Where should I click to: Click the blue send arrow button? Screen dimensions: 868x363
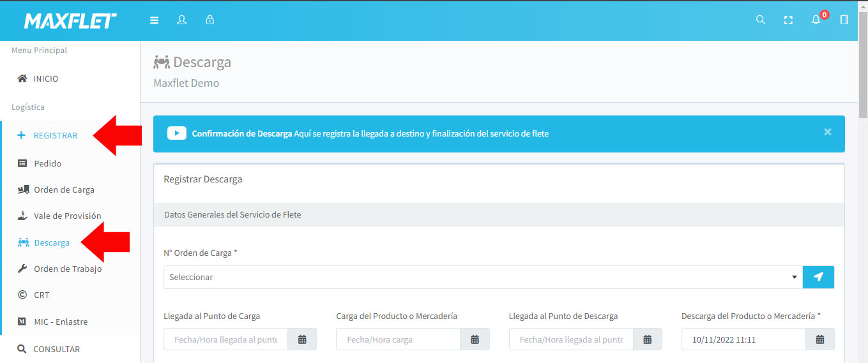point(818,278)
